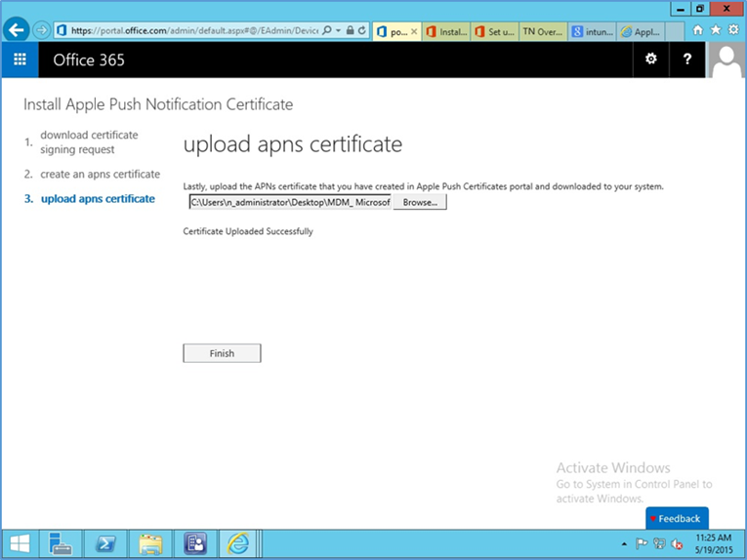Open the Windows Start button
Viewport: 747px width, 560px height.
[x=20, y=543]
